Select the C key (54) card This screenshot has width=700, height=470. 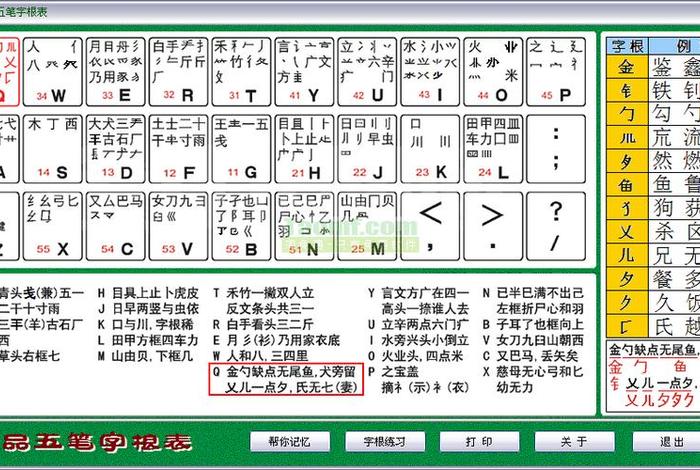[116, 226]
